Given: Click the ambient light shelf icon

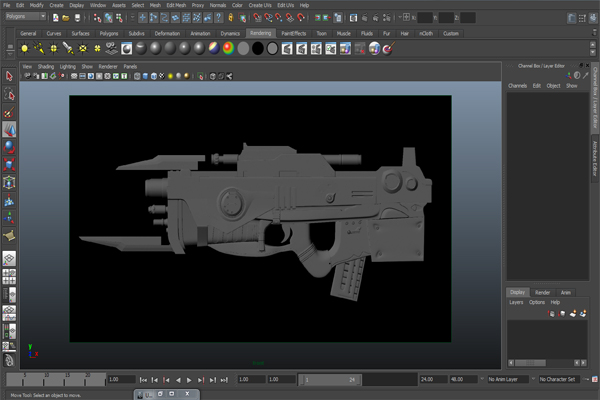Looking at the screenshot, I should (x=24, y=49).
